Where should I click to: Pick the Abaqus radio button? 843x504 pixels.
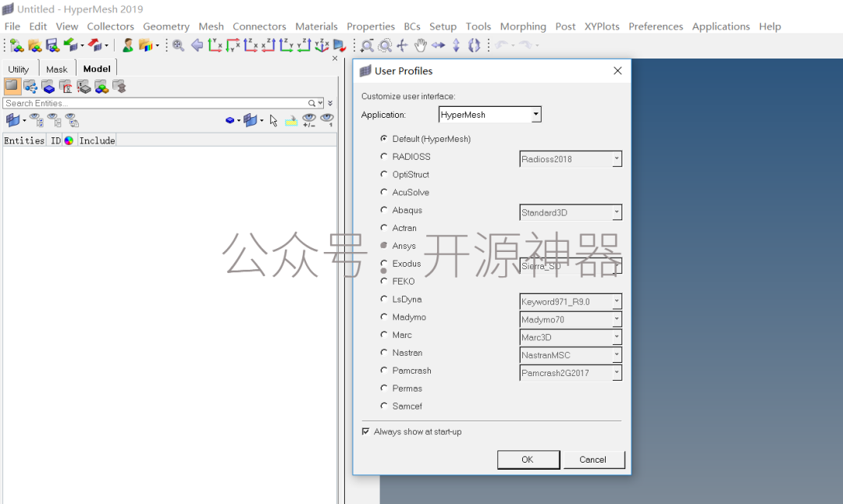pyautogui.click(x=384, y=210)
